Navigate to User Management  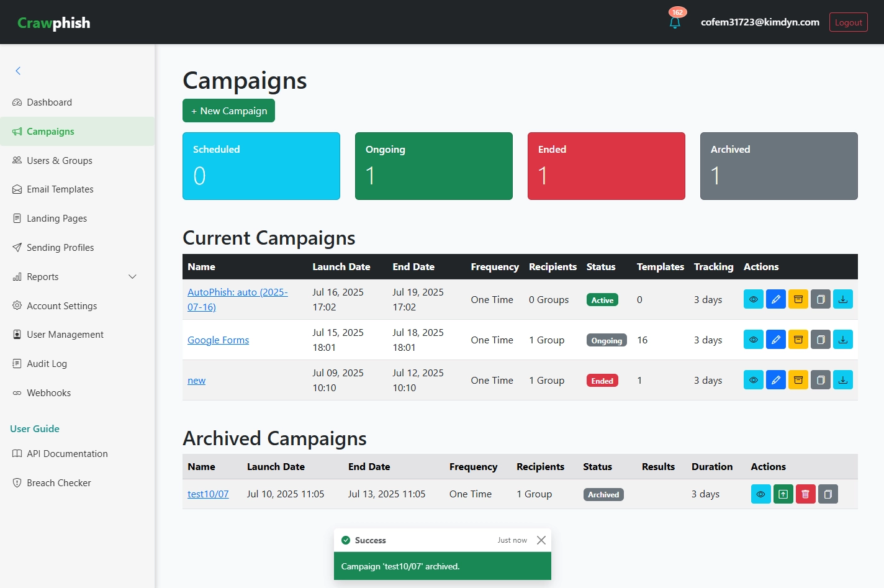65,334
